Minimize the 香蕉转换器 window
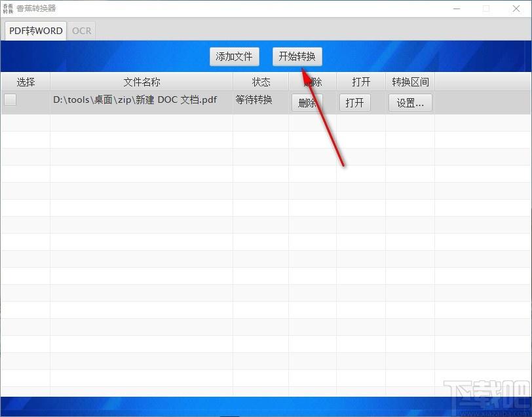The height and width of the screenshot is (417, 532). tap(457, 9)
